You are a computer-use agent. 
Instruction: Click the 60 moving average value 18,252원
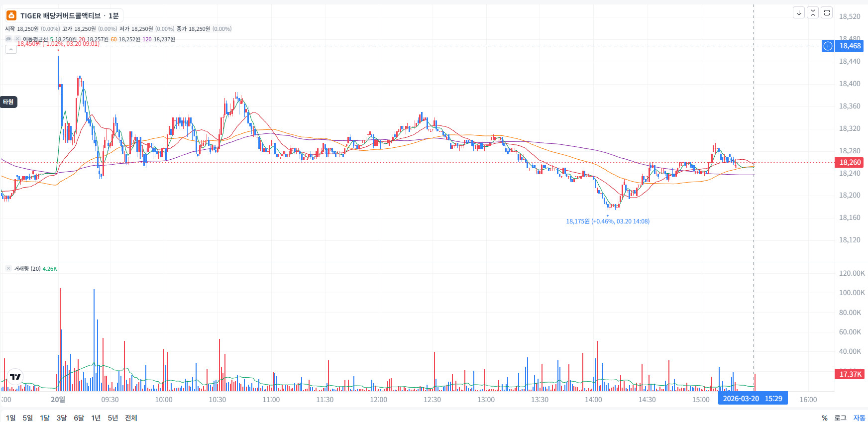tap(129, 39)
